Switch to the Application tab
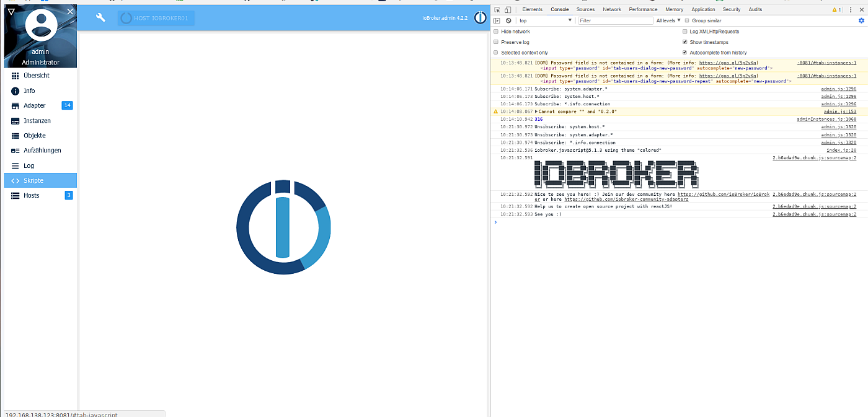 [703, 9]
